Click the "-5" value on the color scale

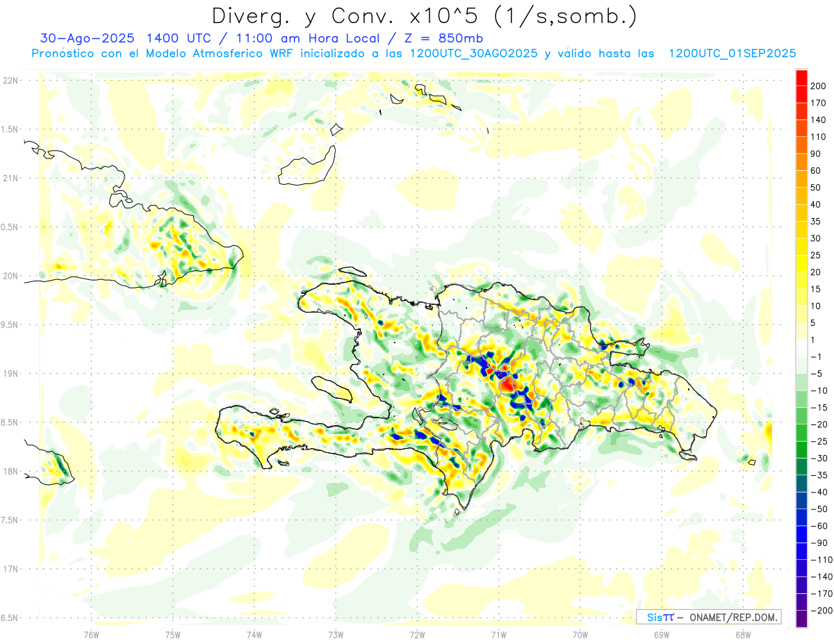(x=817, y=374)
